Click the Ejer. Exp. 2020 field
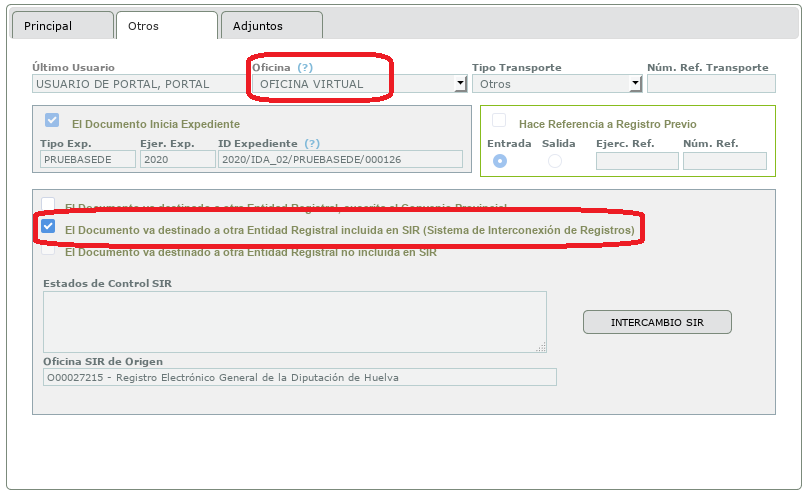Image resolution: width=811 pixels, height=491 pixels. 177,159
